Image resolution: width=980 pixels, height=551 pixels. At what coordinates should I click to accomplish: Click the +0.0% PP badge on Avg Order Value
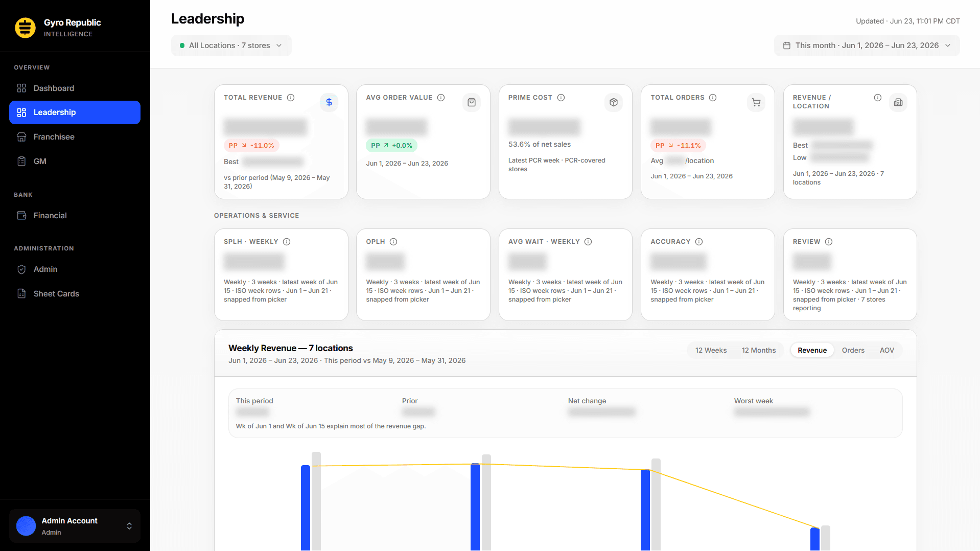[x=391, y=146]
